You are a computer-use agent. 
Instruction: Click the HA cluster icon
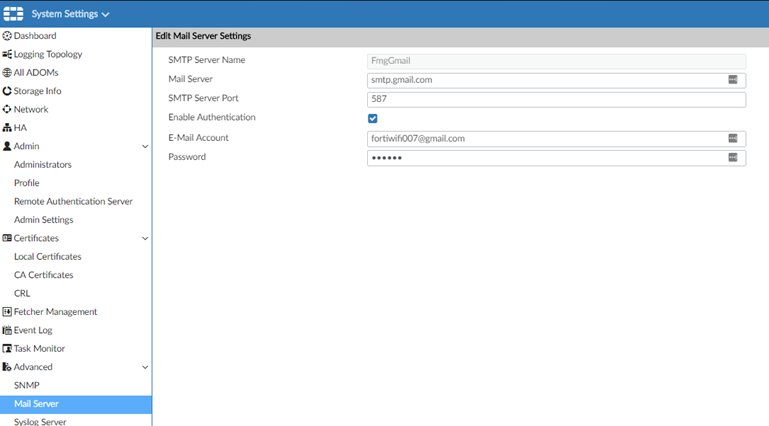7,128
